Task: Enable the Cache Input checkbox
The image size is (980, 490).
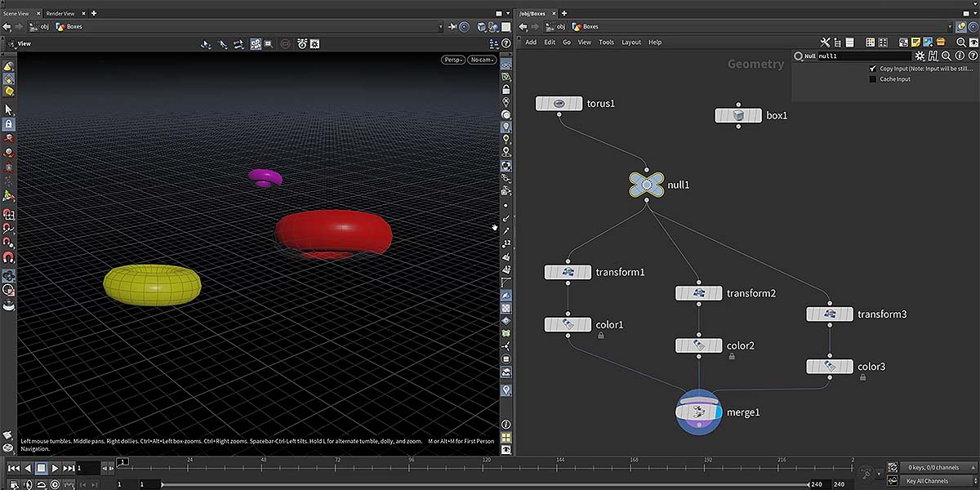Action: click(873, 79)
